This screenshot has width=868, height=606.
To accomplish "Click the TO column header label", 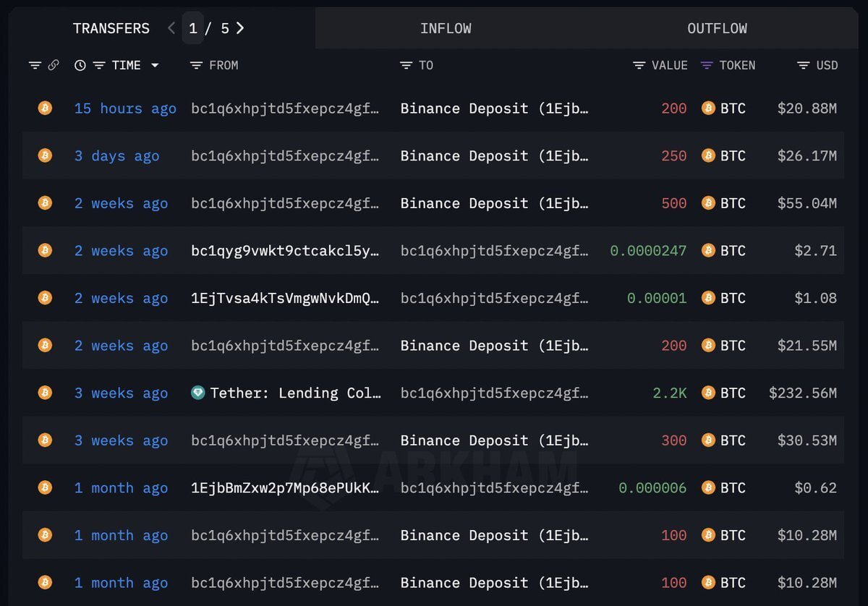I will (x=426, y=65).
